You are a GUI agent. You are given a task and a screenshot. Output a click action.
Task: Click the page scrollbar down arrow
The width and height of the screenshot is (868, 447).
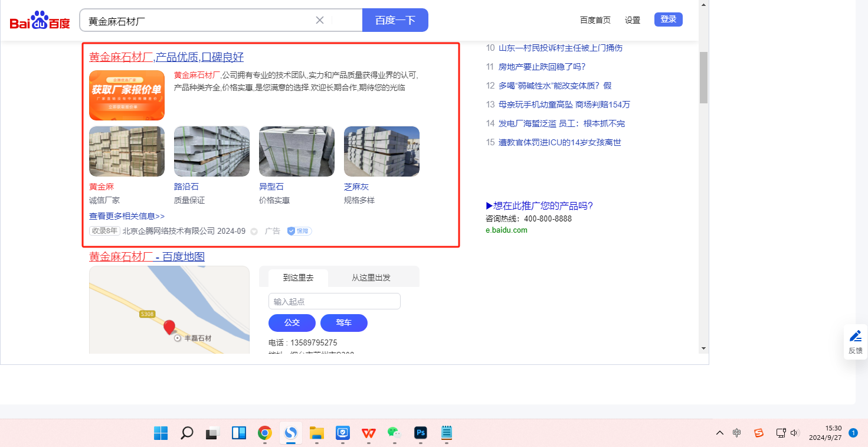(x=703, y=348)
